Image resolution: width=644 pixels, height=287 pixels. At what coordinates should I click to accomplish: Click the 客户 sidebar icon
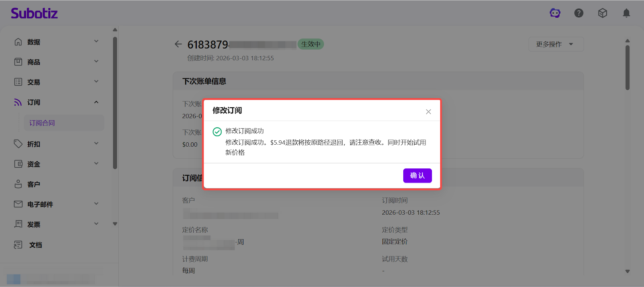(x=18, y=184)
